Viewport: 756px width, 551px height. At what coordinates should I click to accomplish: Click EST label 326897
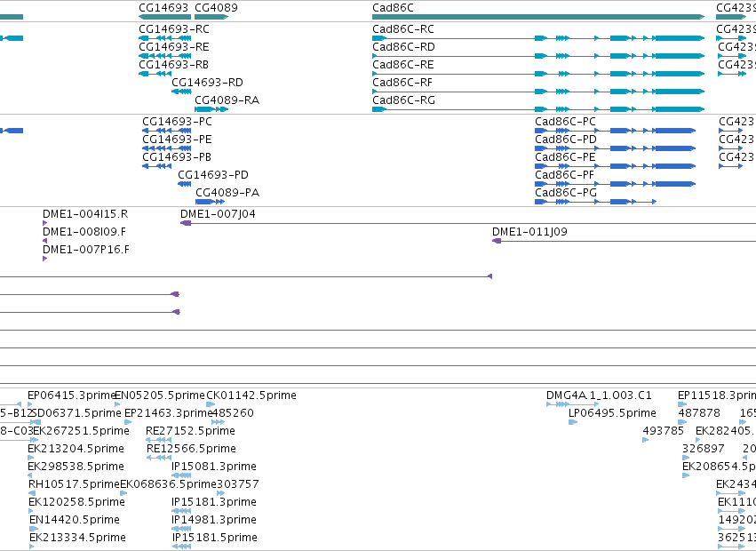[704, 449]
